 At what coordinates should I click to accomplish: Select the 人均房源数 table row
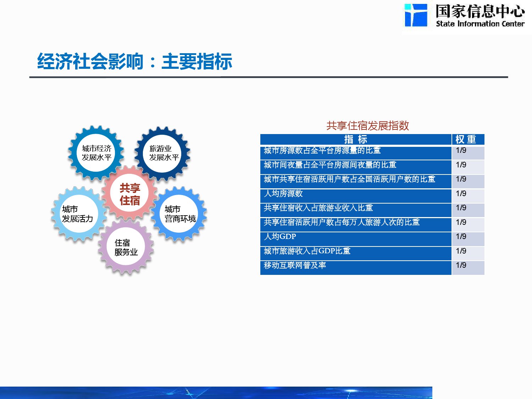tap(355, 195)
